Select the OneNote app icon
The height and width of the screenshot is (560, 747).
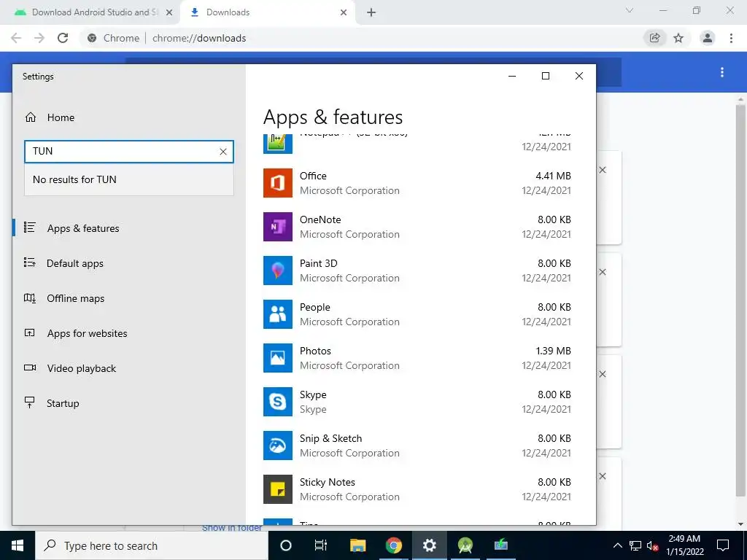tap(278, 227)
